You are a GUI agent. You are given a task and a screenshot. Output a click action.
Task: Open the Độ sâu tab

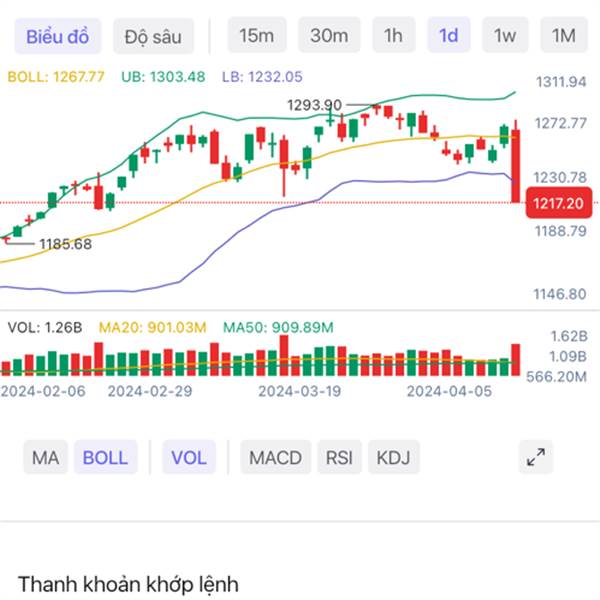(153, 37)
